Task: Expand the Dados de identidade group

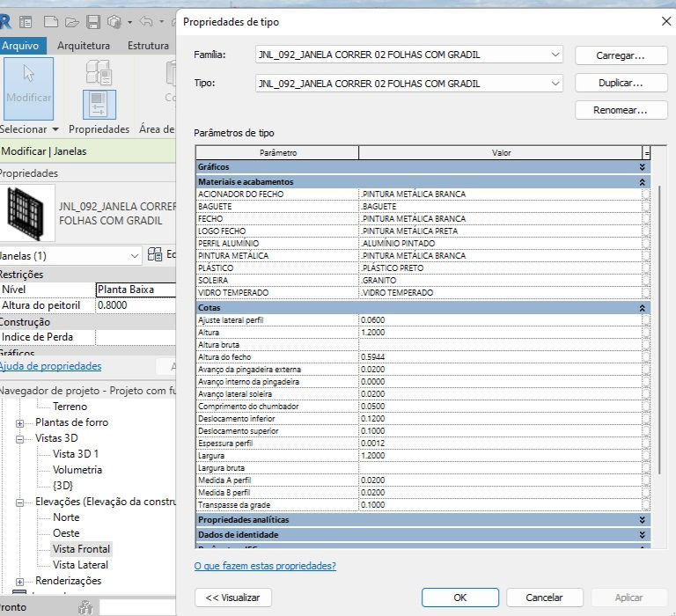Action: pos(642,534)
